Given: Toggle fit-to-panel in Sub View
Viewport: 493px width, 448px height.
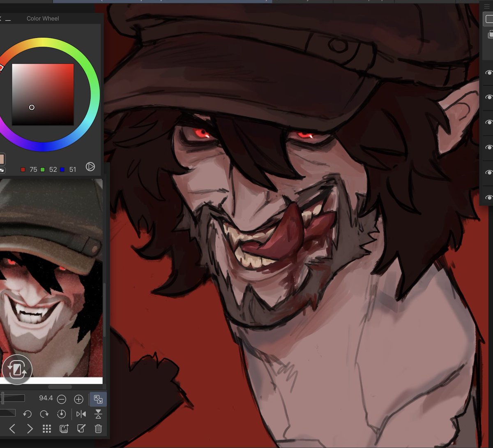Looking at the screenshot, I should [98, 399].
